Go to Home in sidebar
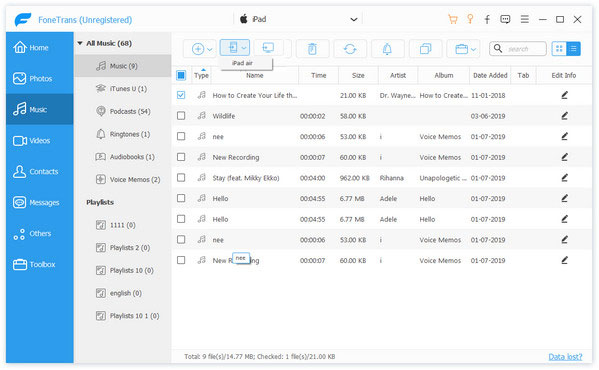Viewport: 599px width, 370px height. coord(40,47)
